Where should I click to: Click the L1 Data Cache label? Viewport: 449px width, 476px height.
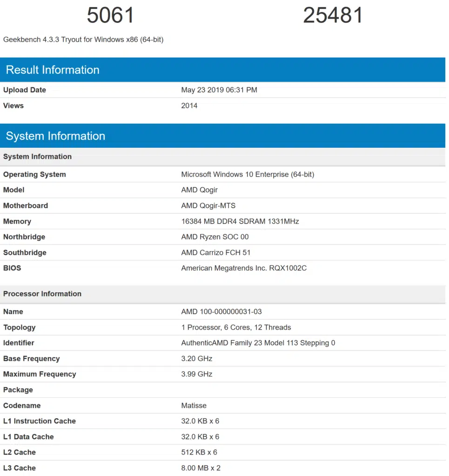(28, 437)
